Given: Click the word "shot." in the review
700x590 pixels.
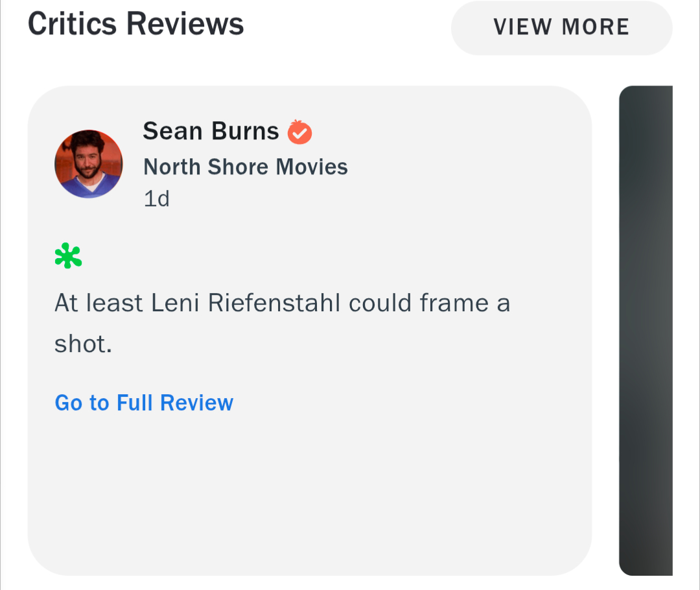Looking at the screenshot, I should (84, 344).
